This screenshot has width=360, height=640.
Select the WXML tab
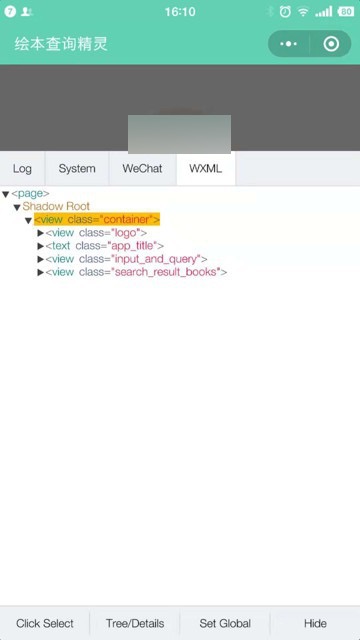(x=206, y=169)
